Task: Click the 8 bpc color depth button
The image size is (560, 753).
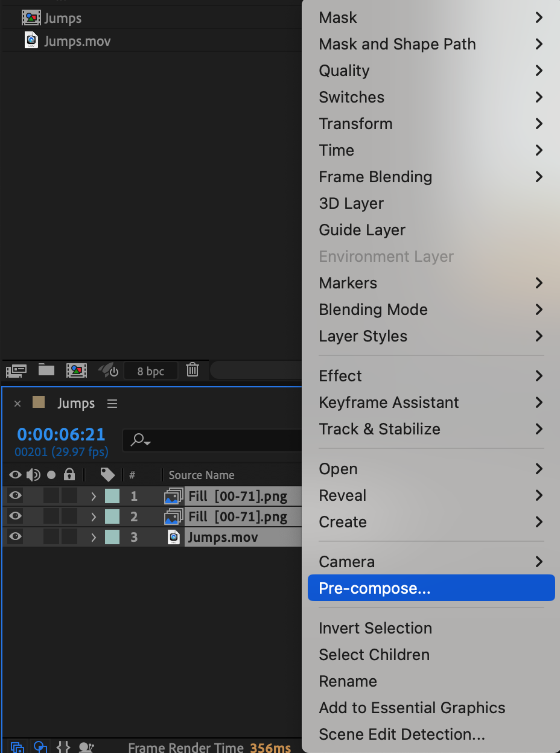Action: [150, 371]
